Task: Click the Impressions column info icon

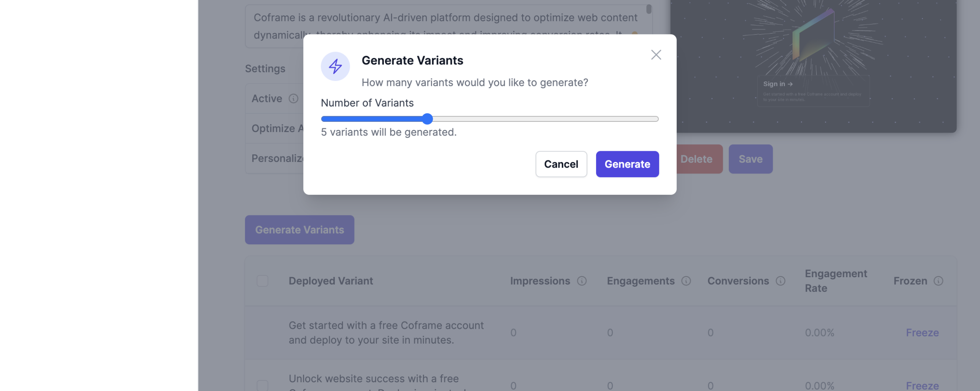Action: click(582, 281)
